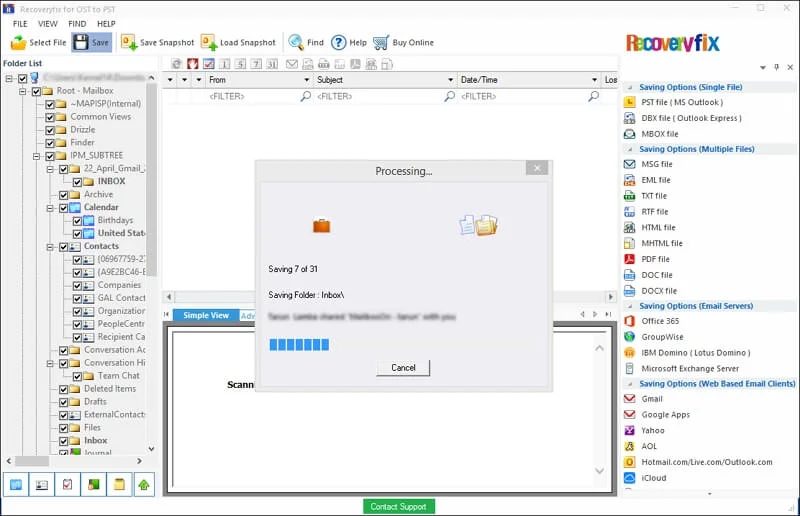Click the Save Snapshot icon
This screenshot has height=516, width=800.
[x=128, y=42]
